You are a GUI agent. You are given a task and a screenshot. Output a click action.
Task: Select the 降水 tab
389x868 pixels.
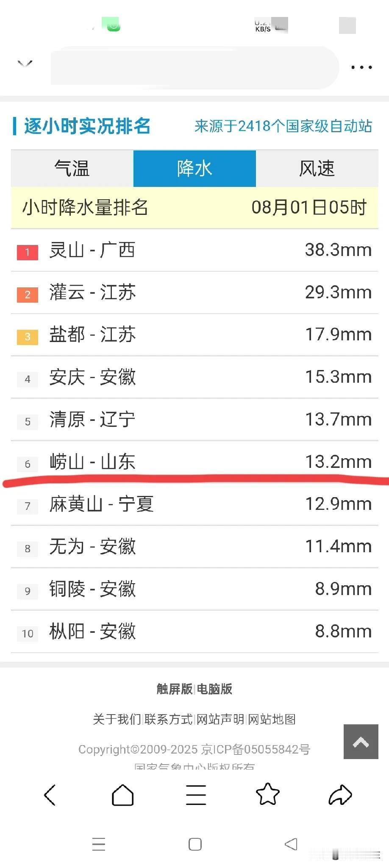point(194,168)
